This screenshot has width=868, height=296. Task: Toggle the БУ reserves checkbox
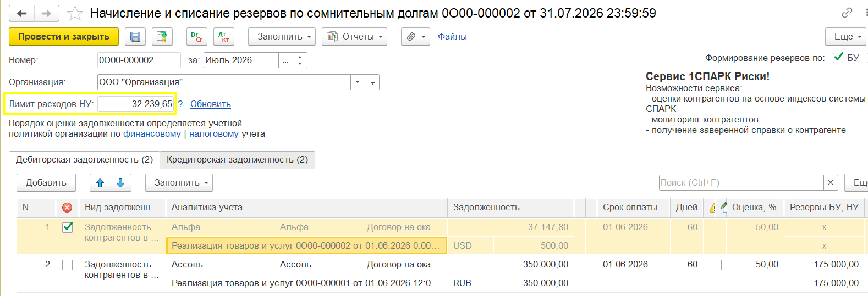click(838, 58)
